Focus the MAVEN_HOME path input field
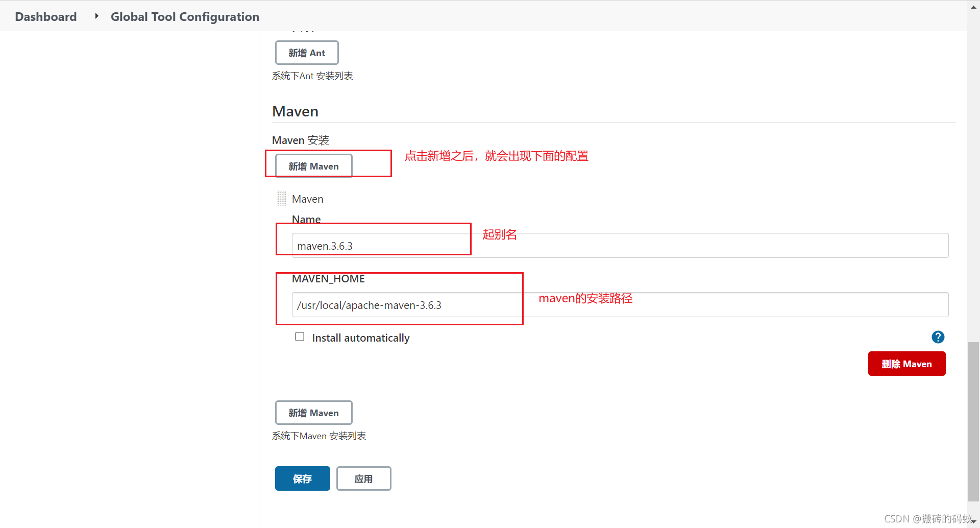Screen dimensions: 980x528 620,305
